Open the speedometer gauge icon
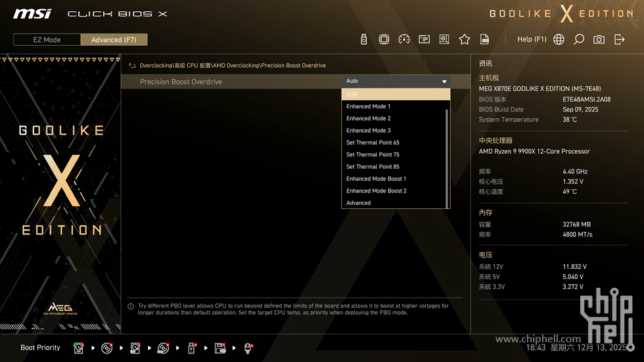Screen dimensions: 644x362 (x=404, y=39)
